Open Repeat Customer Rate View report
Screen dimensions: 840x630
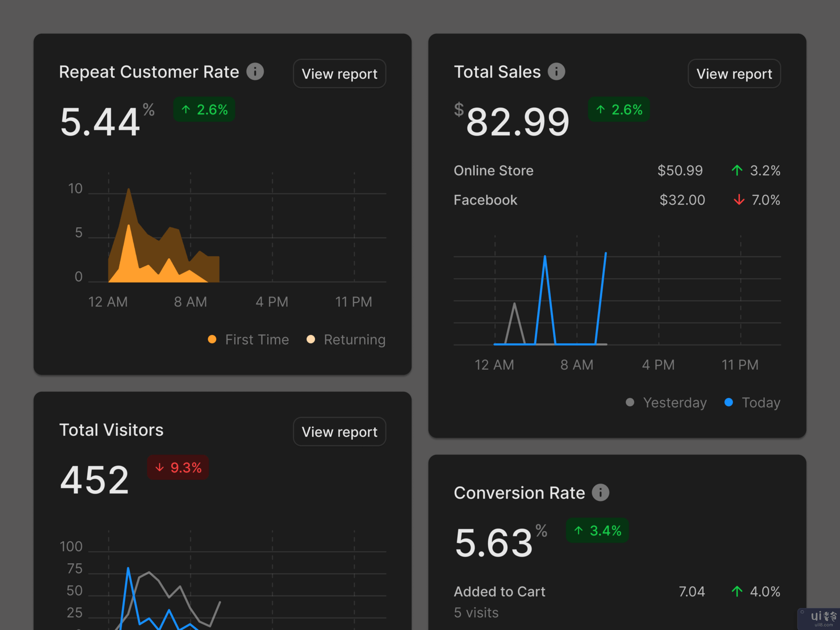pyautogui.click(x=339, y=74)
